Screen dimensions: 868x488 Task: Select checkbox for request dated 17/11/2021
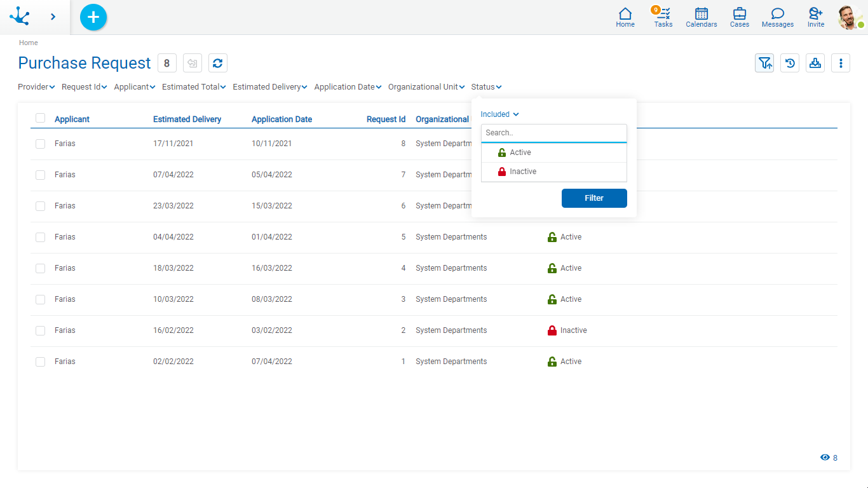tap(41, 144)
